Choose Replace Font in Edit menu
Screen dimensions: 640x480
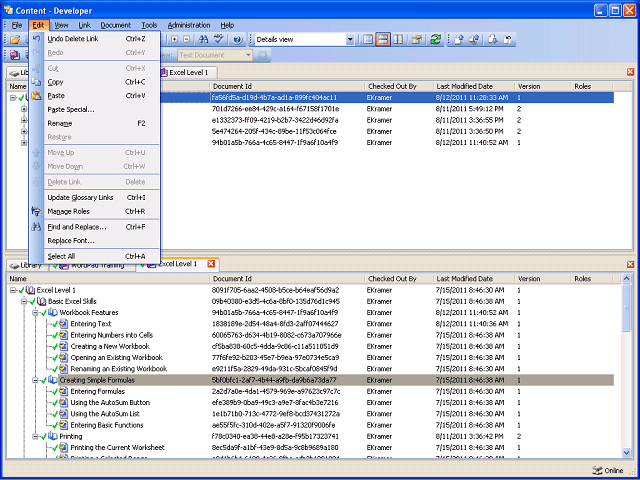[x=95, y=241]
